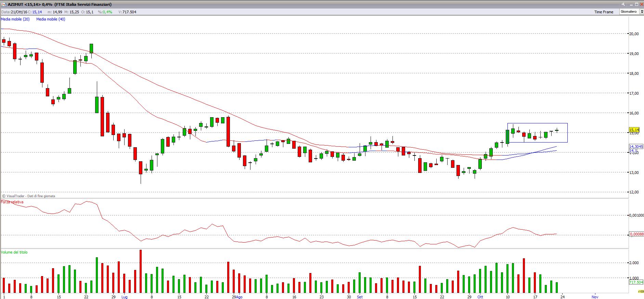Screen dimensions: 644x299
Task: Select the Media mobile (20) label
Action: tap(15, 19)
